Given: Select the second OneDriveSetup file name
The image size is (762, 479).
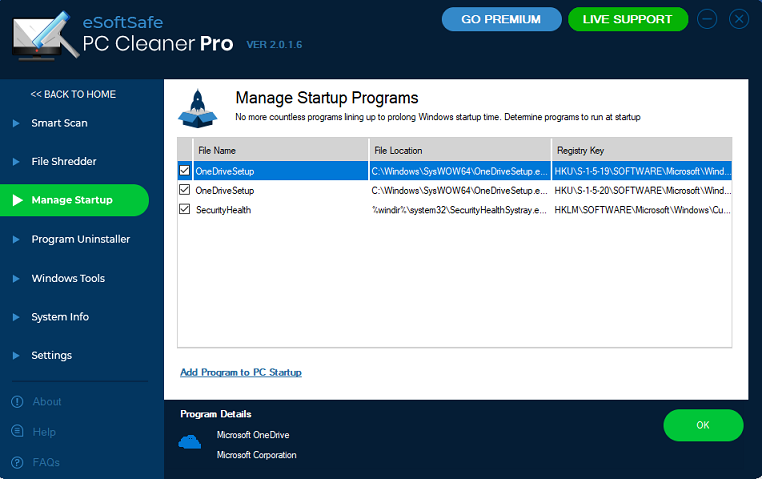Looking at the screenshot, I should click(x=225, y=190).
